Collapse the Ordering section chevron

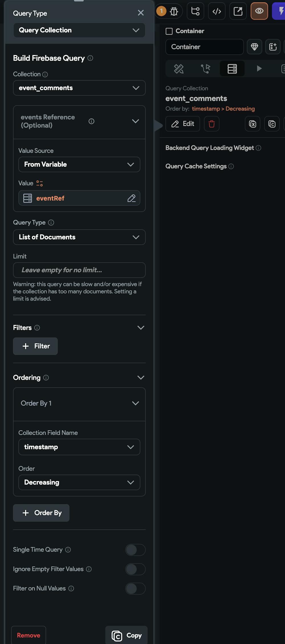[x=141, y=378]
